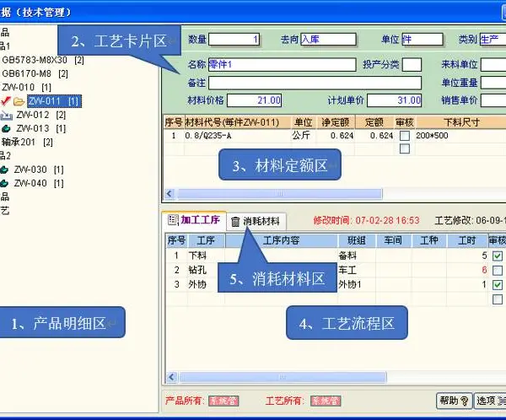Click open folder icon of ZW-011
The image size is (506, 420).
19,102
